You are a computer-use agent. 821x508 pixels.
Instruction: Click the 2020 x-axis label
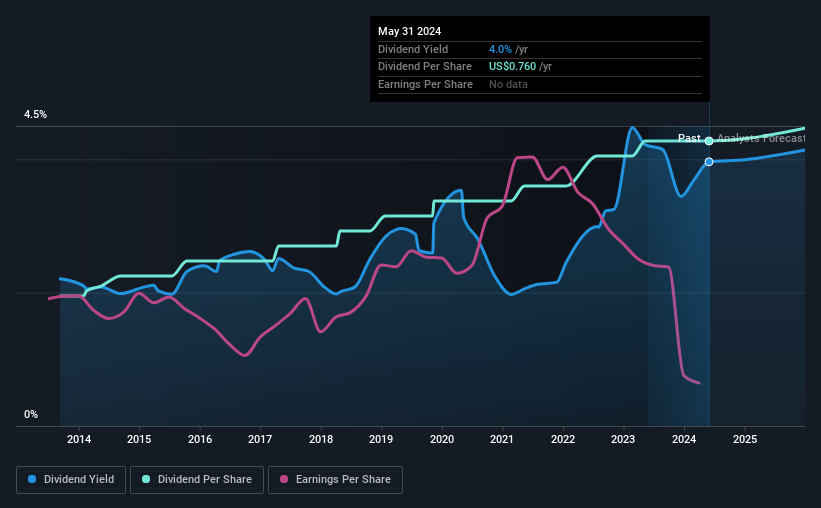pos(442,439)
